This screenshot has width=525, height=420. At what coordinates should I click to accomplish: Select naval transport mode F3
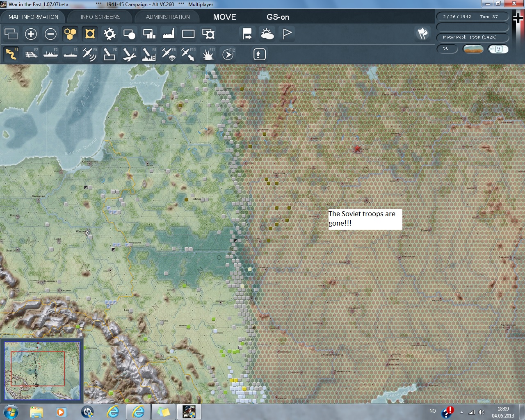pyautogui.click(x=50, y=54)
